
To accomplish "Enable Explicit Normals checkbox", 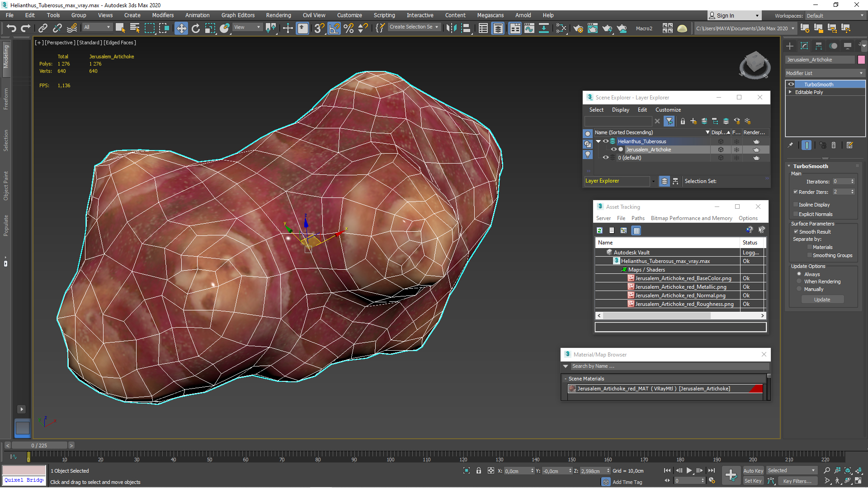I will [x=796, y=214].
